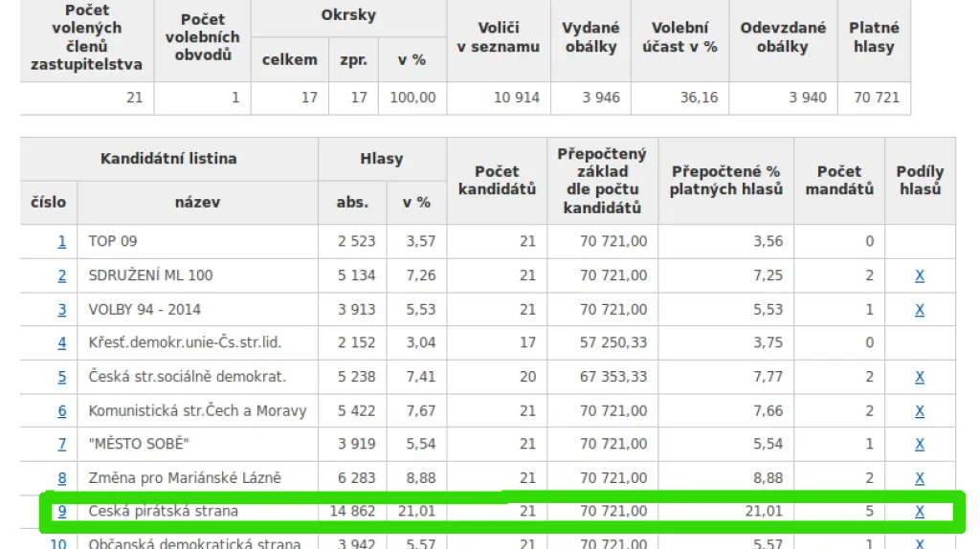Open candidate list number 3 link
Image resolution: width=980 pixels, height=549 pixels.
pyautogui.click(x=62, y=310)
